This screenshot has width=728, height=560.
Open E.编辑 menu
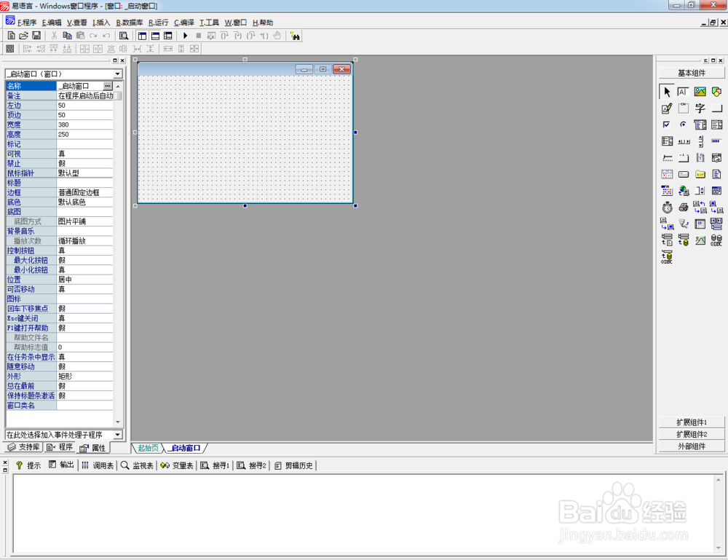52,23
